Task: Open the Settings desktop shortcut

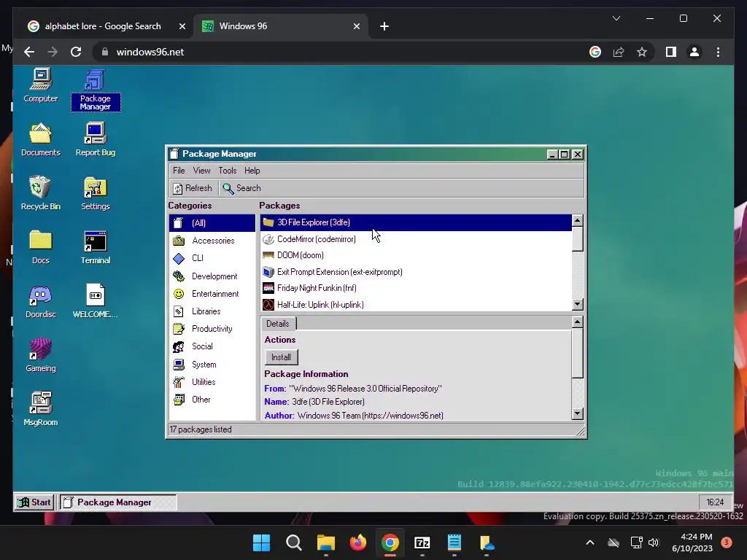Action: tap(96, 193)
